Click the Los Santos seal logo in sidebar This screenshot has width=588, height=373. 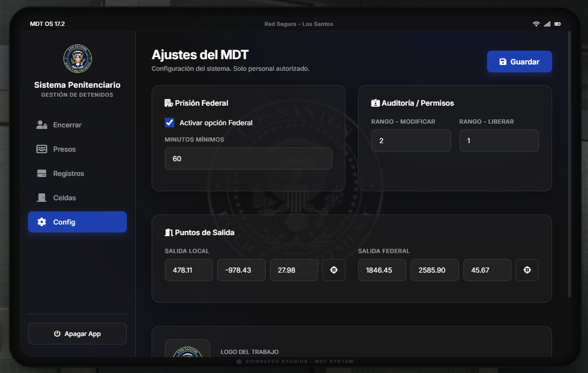coord(78,59)
